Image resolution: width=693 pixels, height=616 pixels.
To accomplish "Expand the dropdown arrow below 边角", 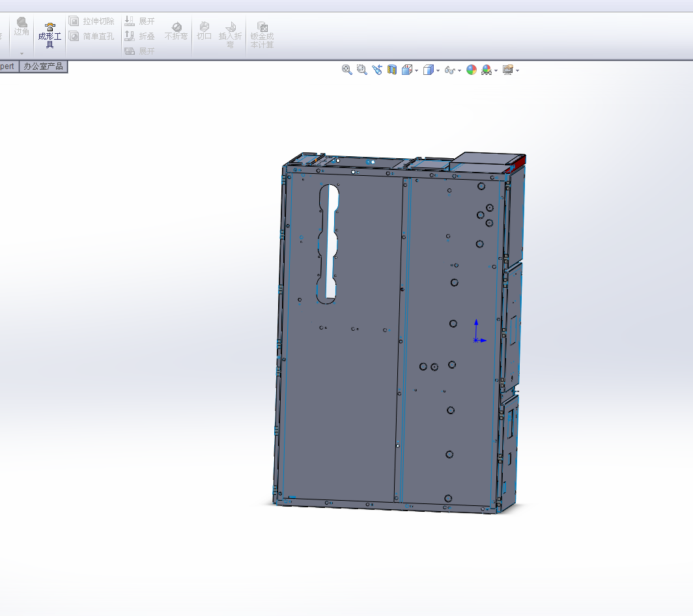I will [21, 54].
